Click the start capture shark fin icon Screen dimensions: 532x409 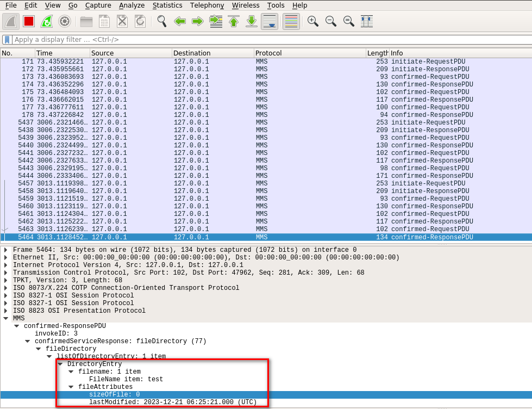[x=11, y=21]
